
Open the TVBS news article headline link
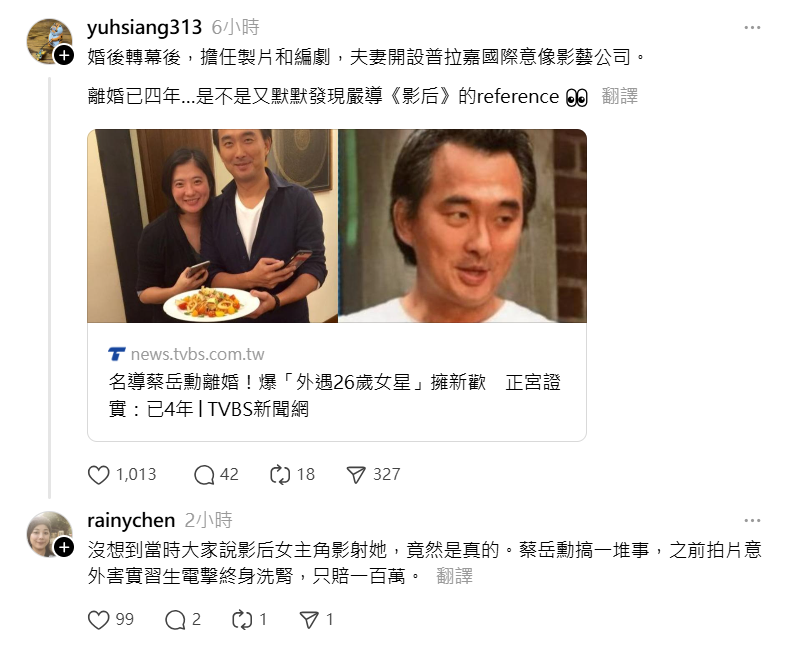(x=335, y=395)
